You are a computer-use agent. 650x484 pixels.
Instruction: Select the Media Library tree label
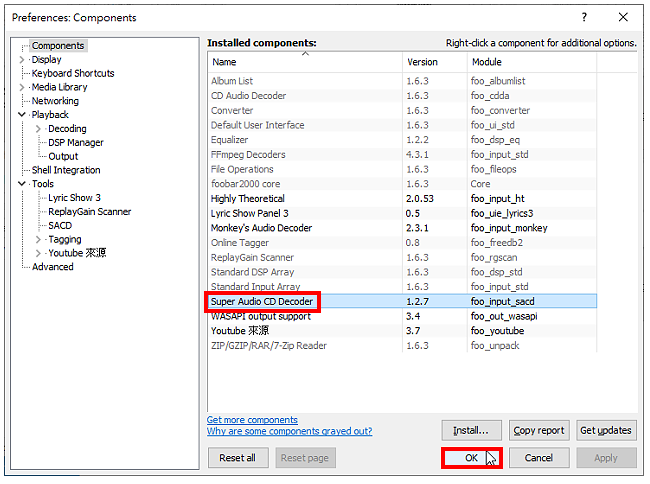[x=60, y=87]
